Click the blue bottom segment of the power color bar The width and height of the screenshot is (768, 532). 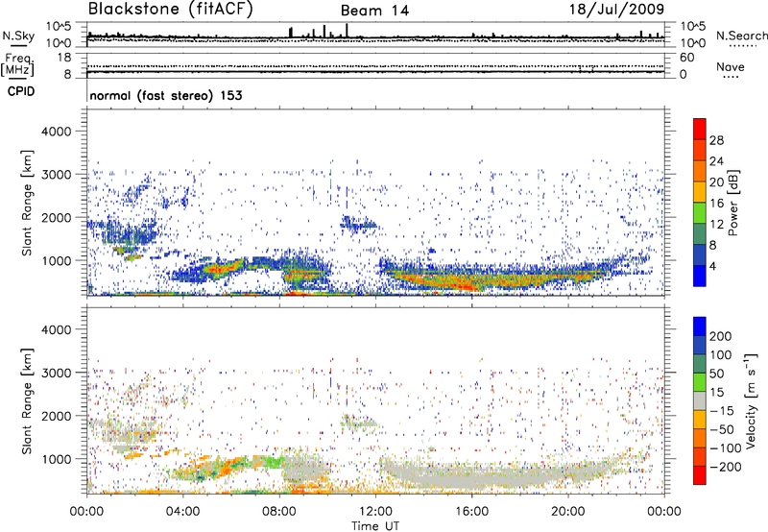tap(700, 276)
